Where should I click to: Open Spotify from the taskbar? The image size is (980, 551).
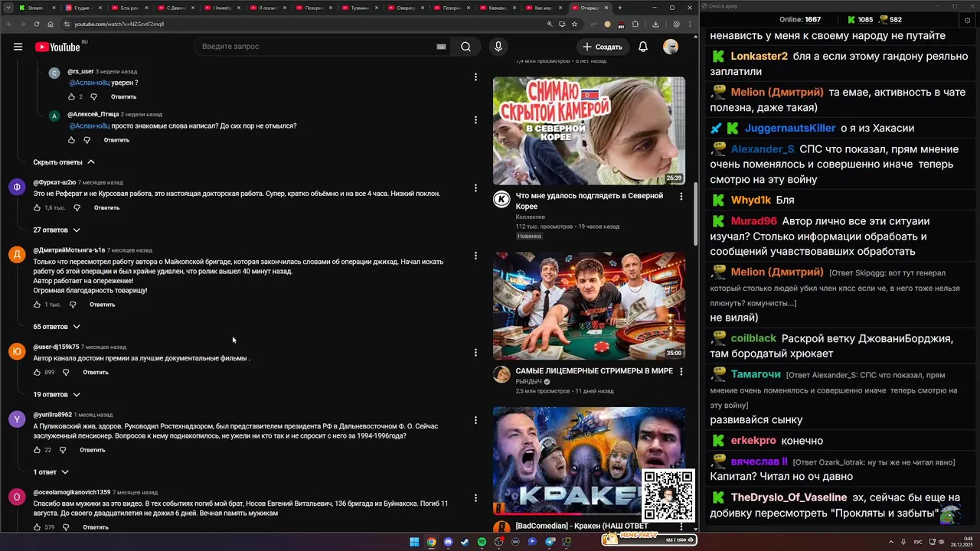click(x=482, y=542)
